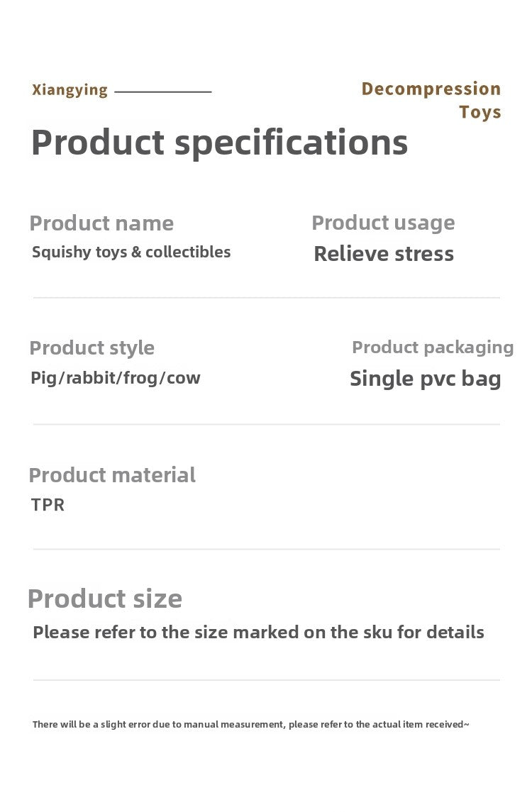Select the TPR material value

point(48,505)
